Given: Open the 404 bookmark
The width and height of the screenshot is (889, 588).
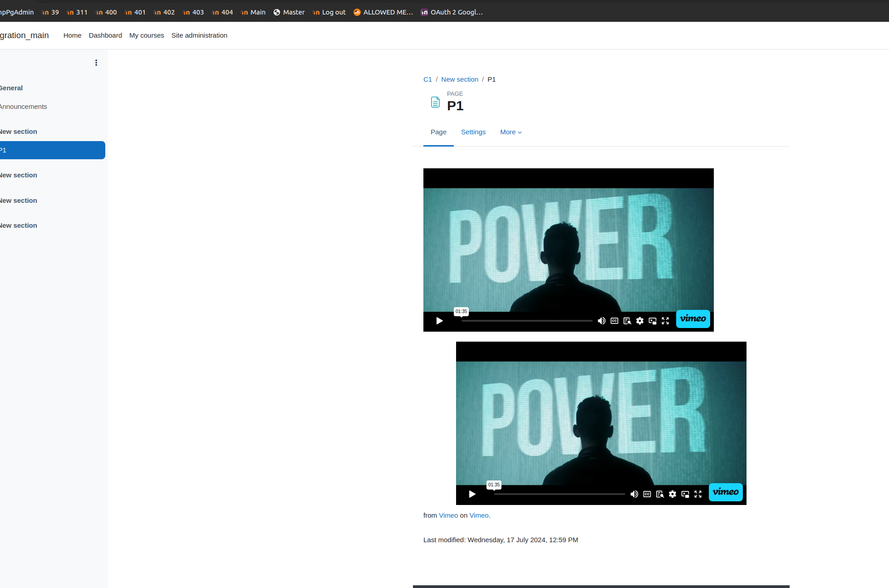Looking at the screenshot, I should coord(222,12).
